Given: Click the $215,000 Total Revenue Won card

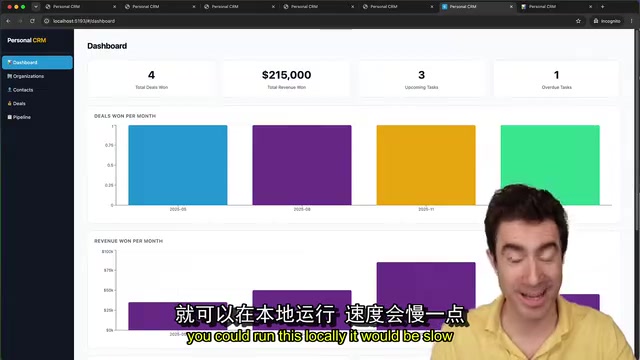Looking at the screenshot, I should (287, 79).
